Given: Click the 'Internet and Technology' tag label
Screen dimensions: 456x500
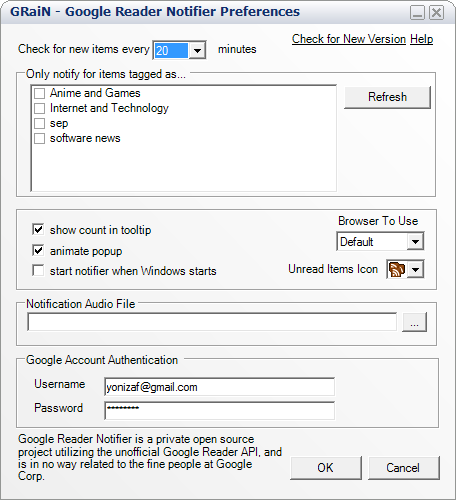Looking at the screenshot, I should tap(109, 108).
